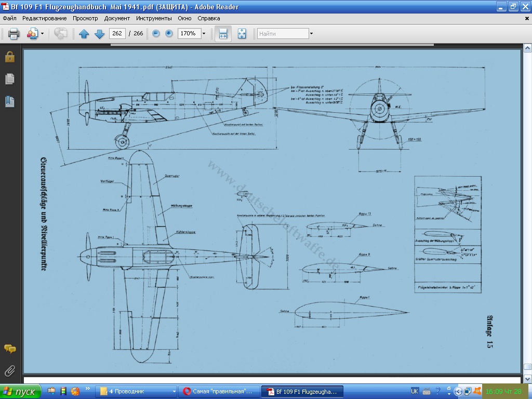
Task: Open the Bookmarks panel icon
Action: [x=10, y=101]
